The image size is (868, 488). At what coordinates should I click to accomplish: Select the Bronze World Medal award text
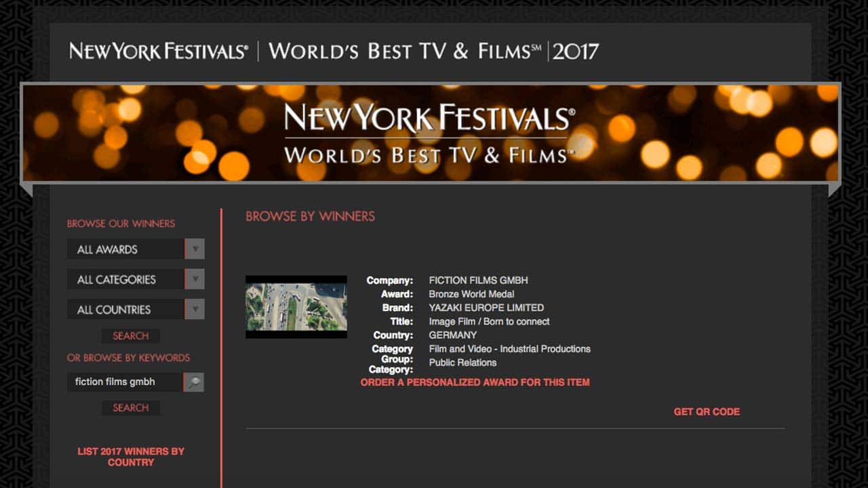471,294
